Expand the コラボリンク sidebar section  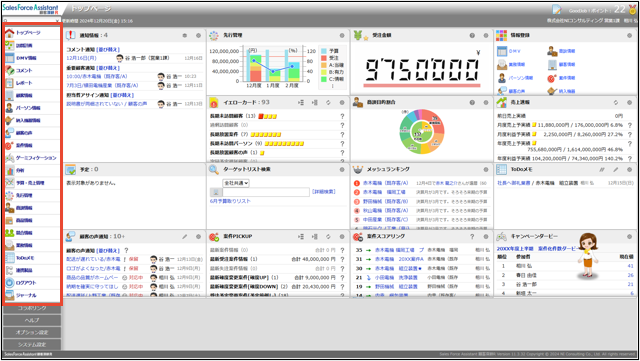click(x=32, y=308)
